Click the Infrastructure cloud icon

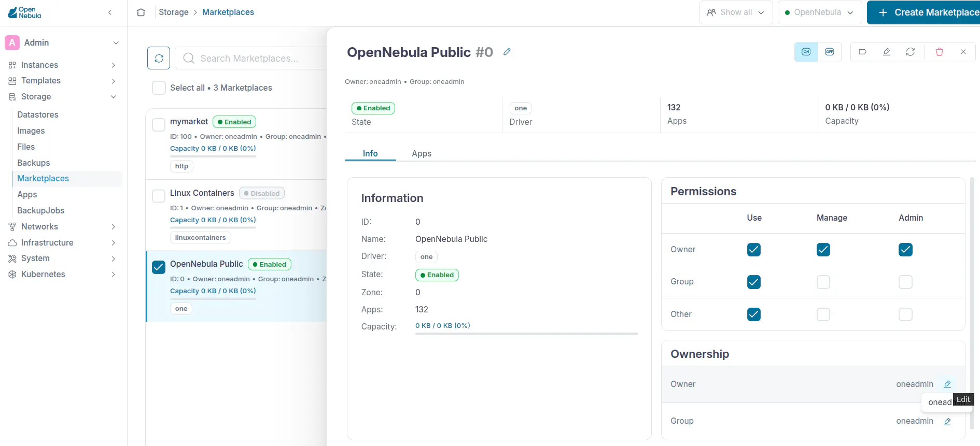[x=12, y=242]
